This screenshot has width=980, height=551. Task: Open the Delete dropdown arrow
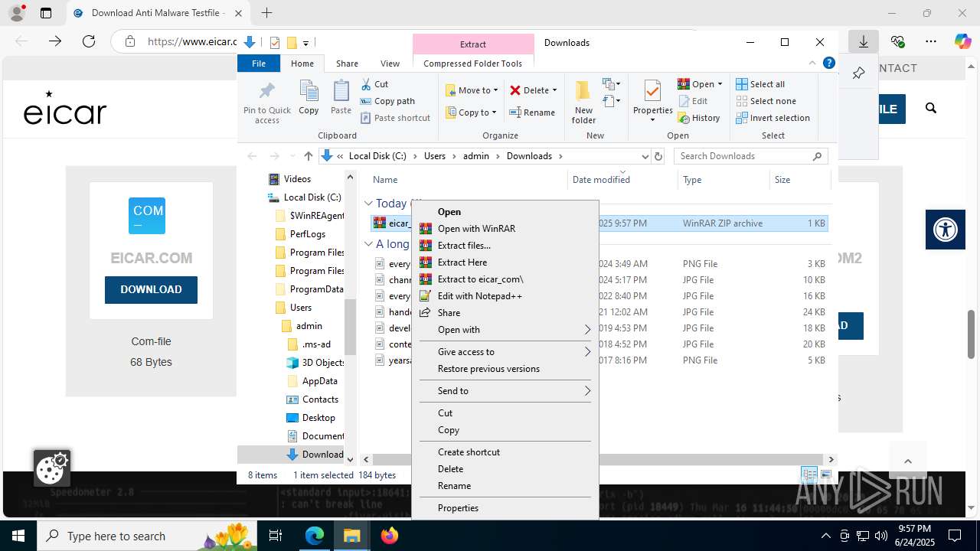click(554, 90)
